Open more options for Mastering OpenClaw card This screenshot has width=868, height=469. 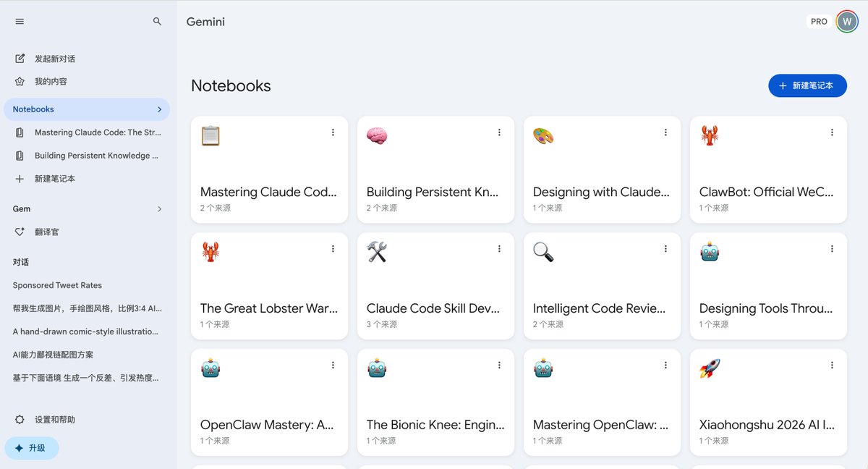click(x=665, y=366)
